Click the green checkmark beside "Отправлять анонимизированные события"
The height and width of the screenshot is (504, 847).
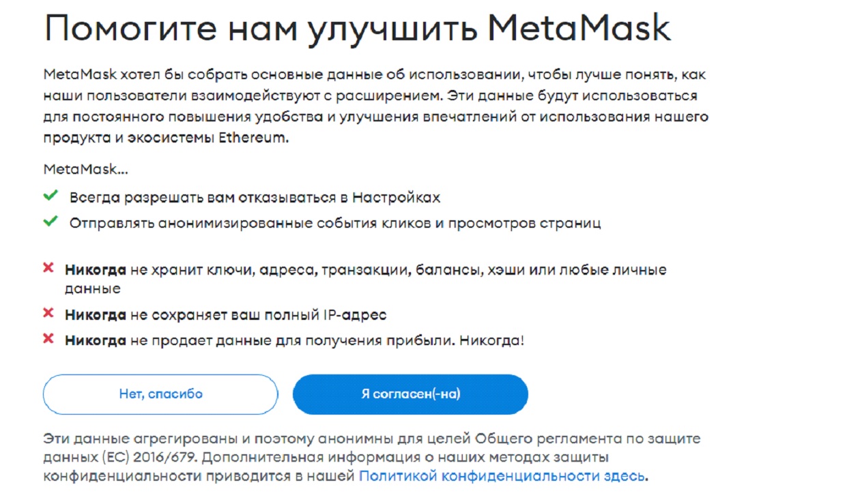coord(50,222)
